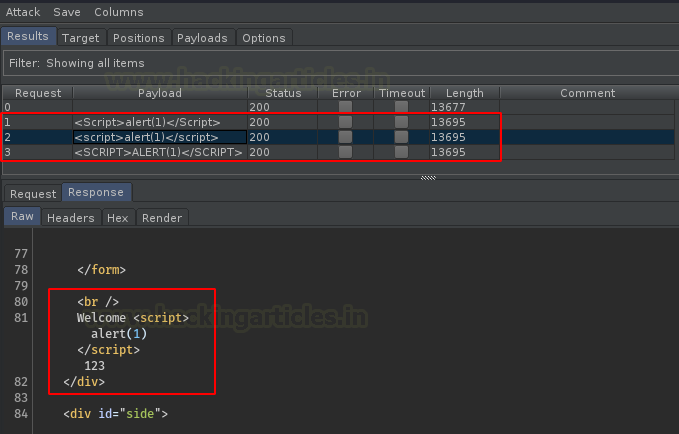Toggle Timeout checkbox in request 1 row
Viewport: 679px width, 434px height.
(401, 122)
